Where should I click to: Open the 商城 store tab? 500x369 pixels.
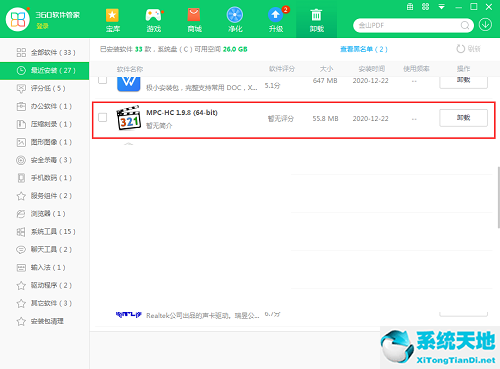click(194, 20)
